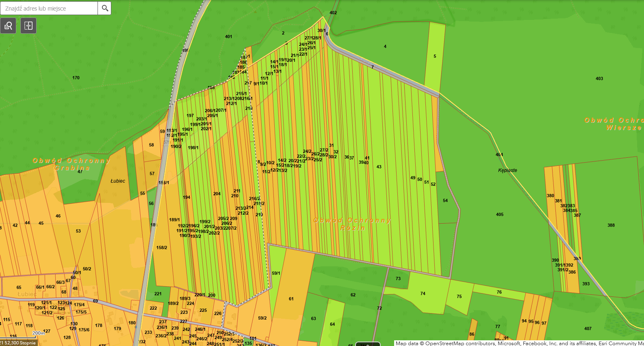The height and width of the screenshot is (346, 644).
Task: Select parcel label 62
Action: tap(353, 295)
